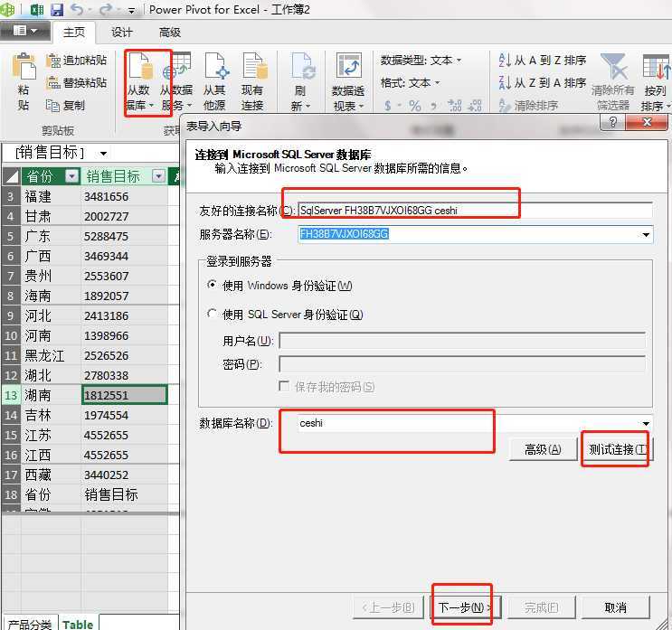Open 从数据库 (From Database) import

click(140, 81)
